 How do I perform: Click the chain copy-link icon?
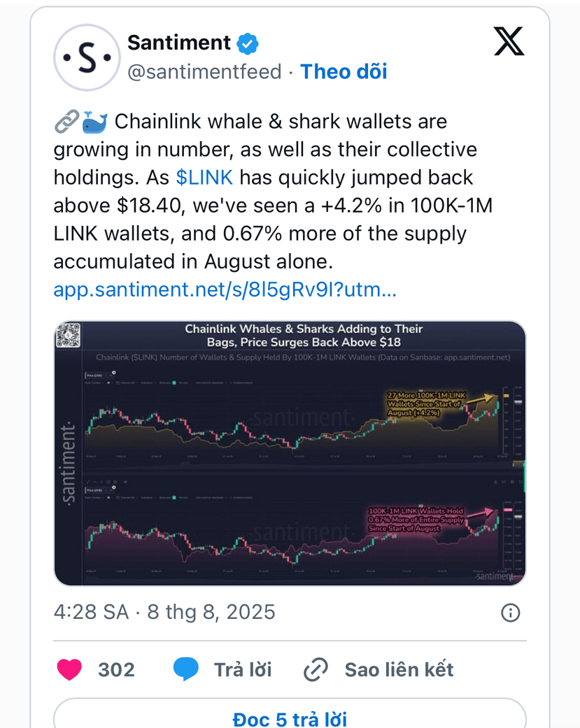[316, 669]
